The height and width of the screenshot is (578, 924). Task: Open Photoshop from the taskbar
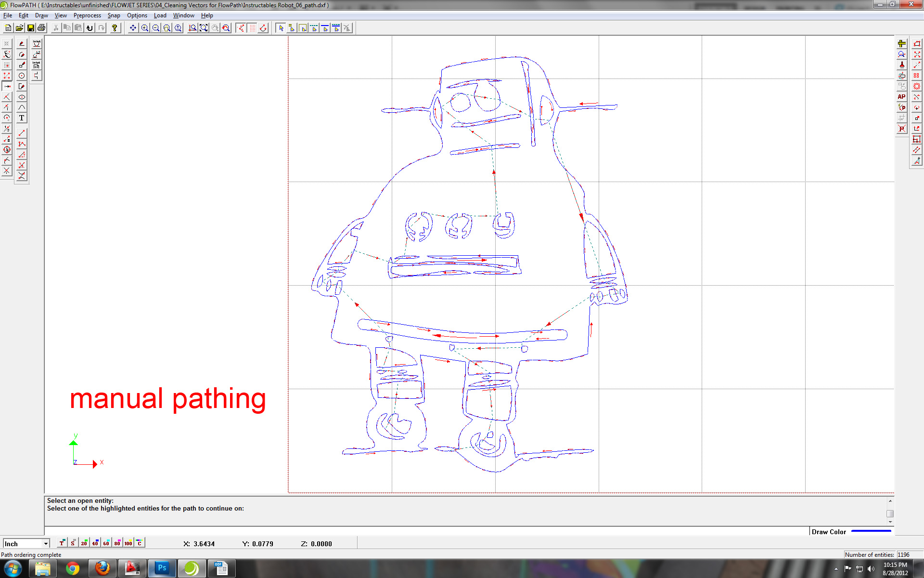162,568
